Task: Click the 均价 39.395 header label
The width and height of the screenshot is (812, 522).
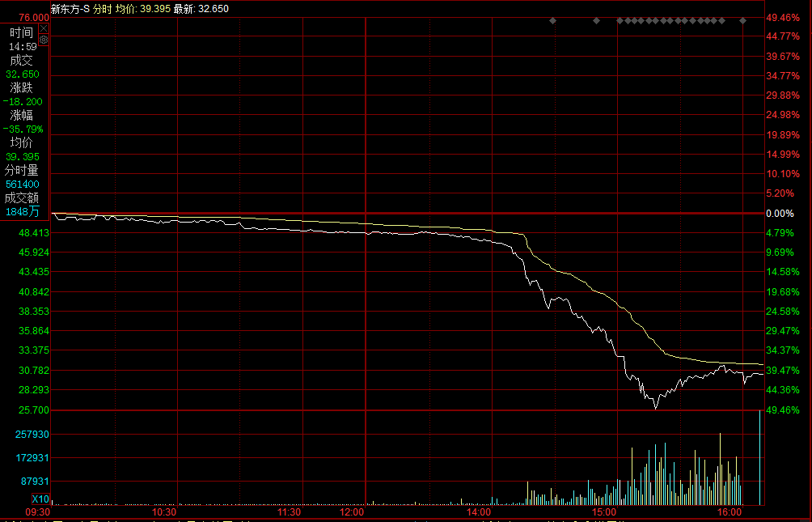Action: (x=147, y=9)
